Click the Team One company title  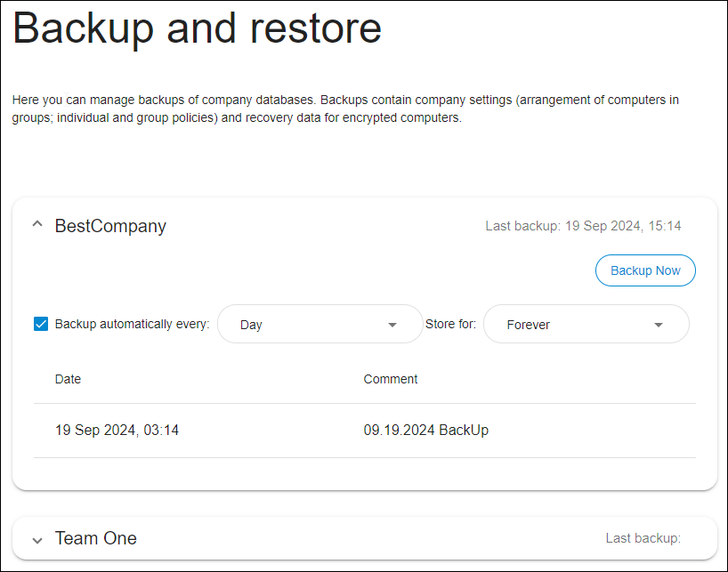(x=95, y=538)
